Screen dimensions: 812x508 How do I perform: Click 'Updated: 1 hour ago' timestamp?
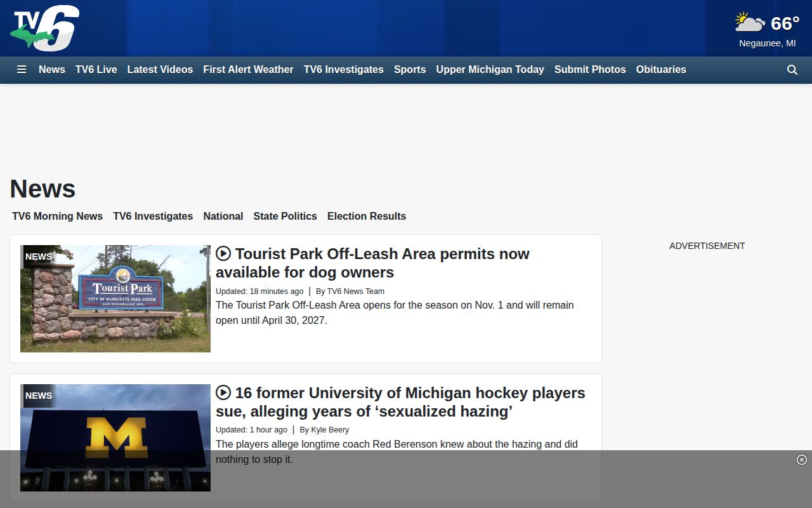click(251, 430)
